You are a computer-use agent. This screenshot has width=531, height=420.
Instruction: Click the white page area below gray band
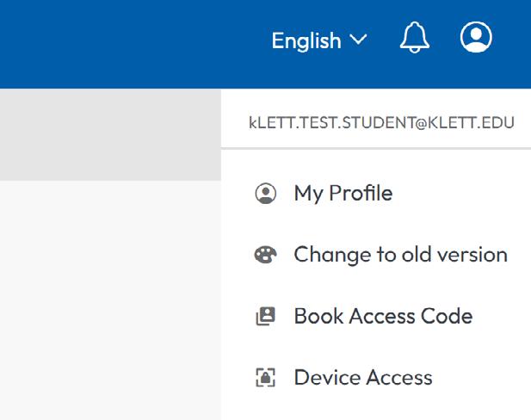110,301
